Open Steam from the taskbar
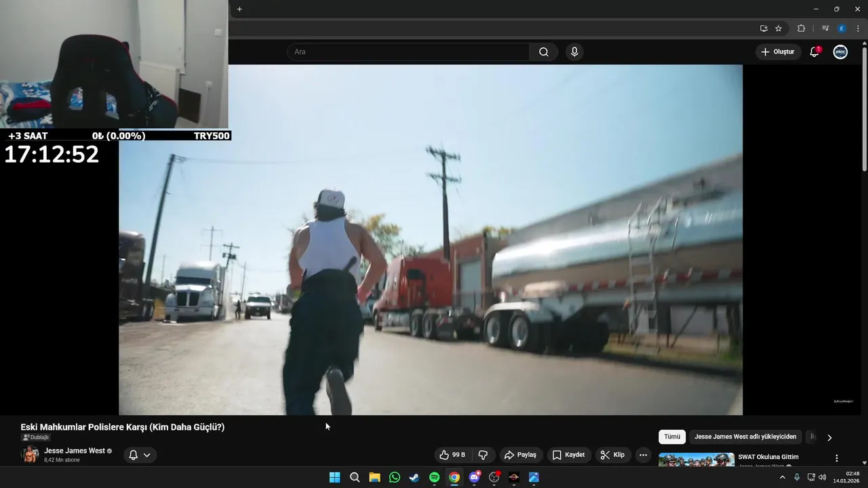Viewport: 868px width, 488px height. [x=414, y=477]
